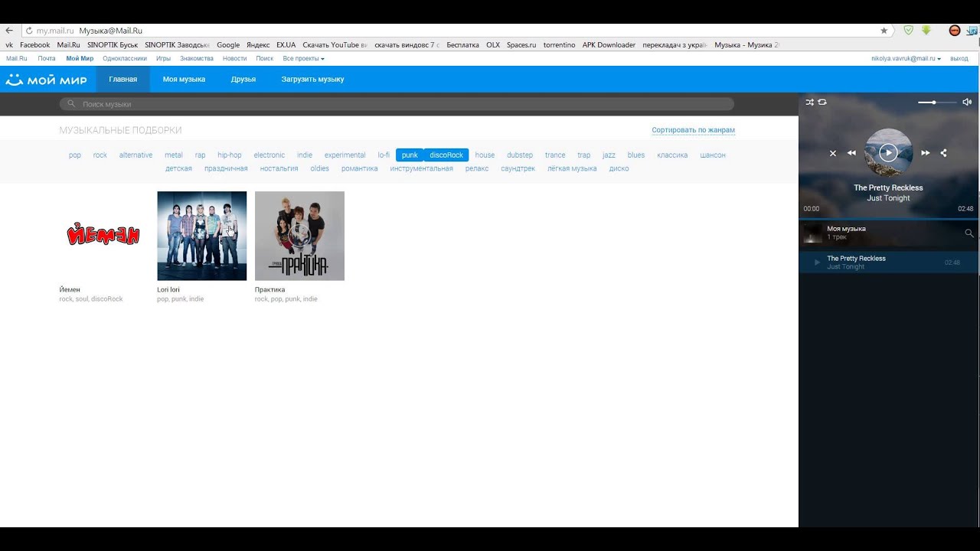Share the current track

[x=943, y=153]
